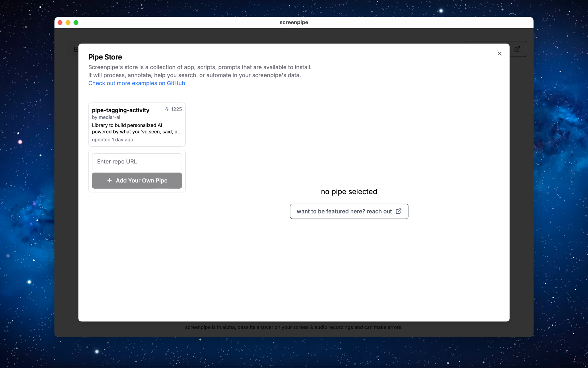Click the download cloud icon on the card

pyautogui.click(x=167, y=109)
